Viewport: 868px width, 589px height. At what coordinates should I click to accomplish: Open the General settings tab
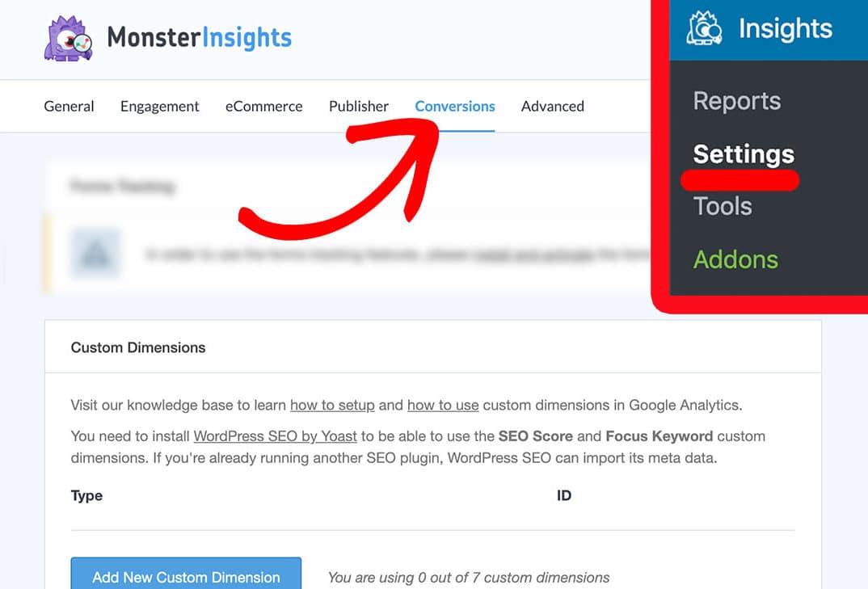tap(70, 107)
